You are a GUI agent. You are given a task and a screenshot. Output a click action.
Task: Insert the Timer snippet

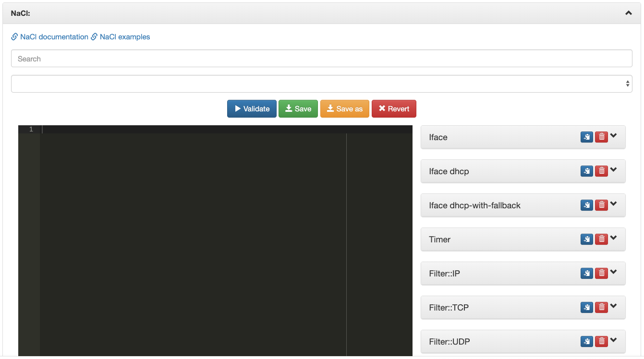point(587,239)
